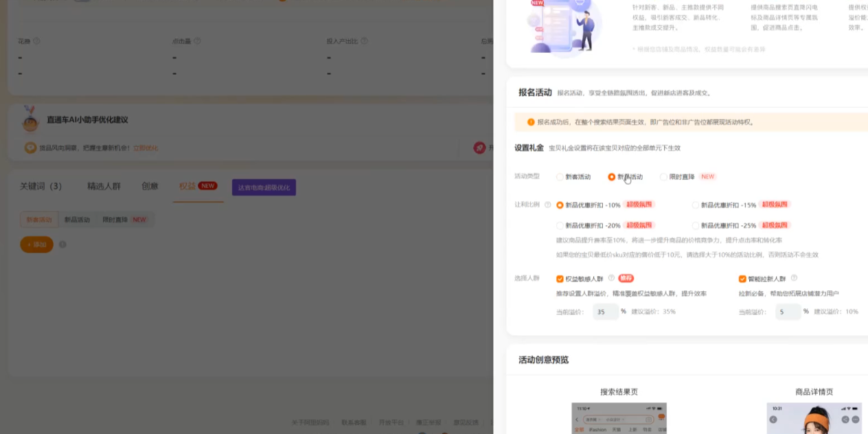Click the orange warning icon in notice banner
The width and height of the screenshot is (868, 434).
[x=531, y=122]
